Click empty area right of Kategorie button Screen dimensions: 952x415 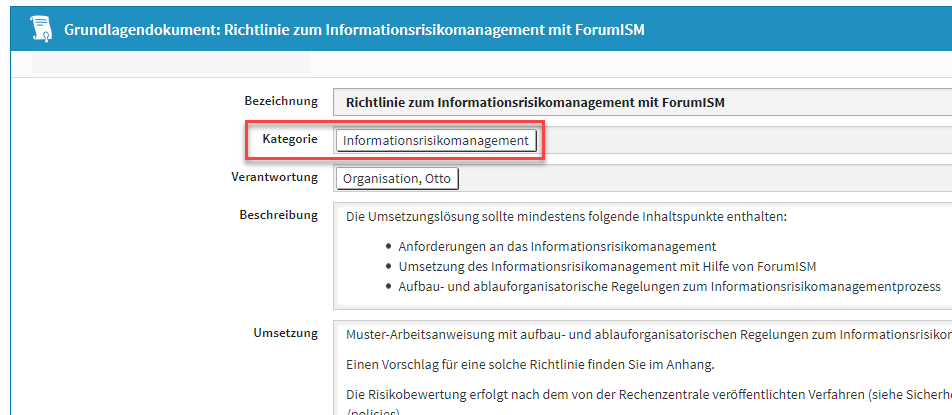click(740, 141)
